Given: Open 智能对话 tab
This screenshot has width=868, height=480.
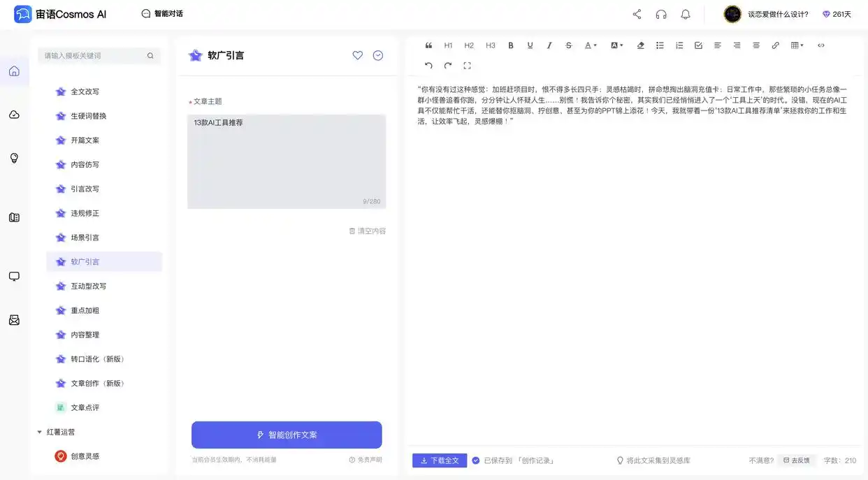Looking at the screenshot, I should 162,13.
